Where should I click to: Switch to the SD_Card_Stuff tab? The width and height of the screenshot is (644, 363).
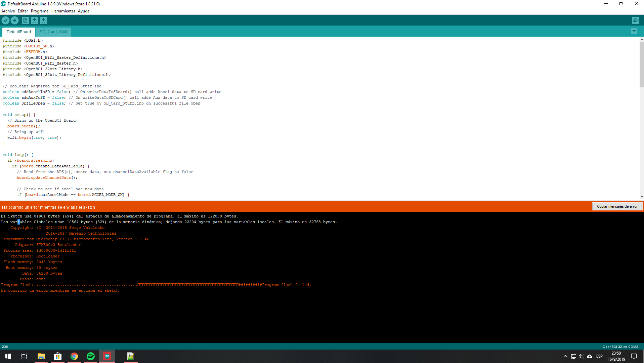click(53, 32)
